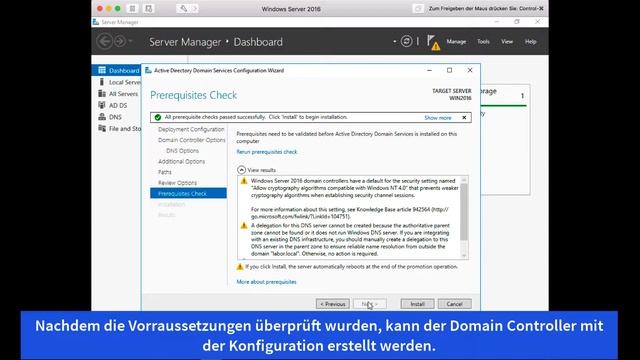The width and height of the screenshot is (640, 360).
Task: Open notifications flag with warning
Action: tap(433, 42)
